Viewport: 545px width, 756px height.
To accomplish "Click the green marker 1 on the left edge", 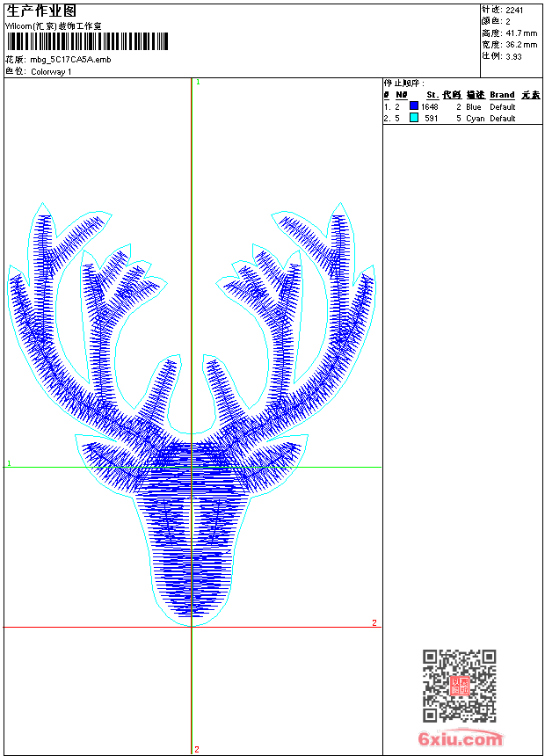I will pos(9,462).
